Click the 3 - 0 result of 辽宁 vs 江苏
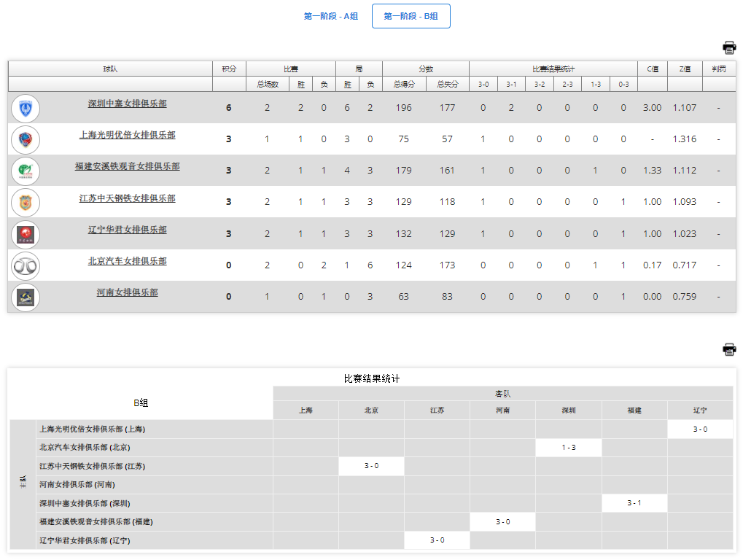The width and height of the screenshot is (743, 560). coord(437,540)
